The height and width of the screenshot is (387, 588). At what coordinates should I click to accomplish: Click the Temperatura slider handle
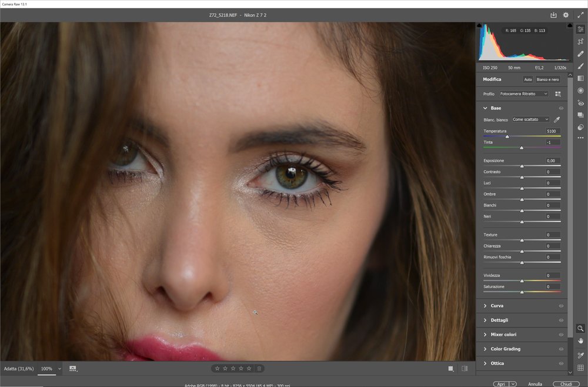tap(507, 137)
